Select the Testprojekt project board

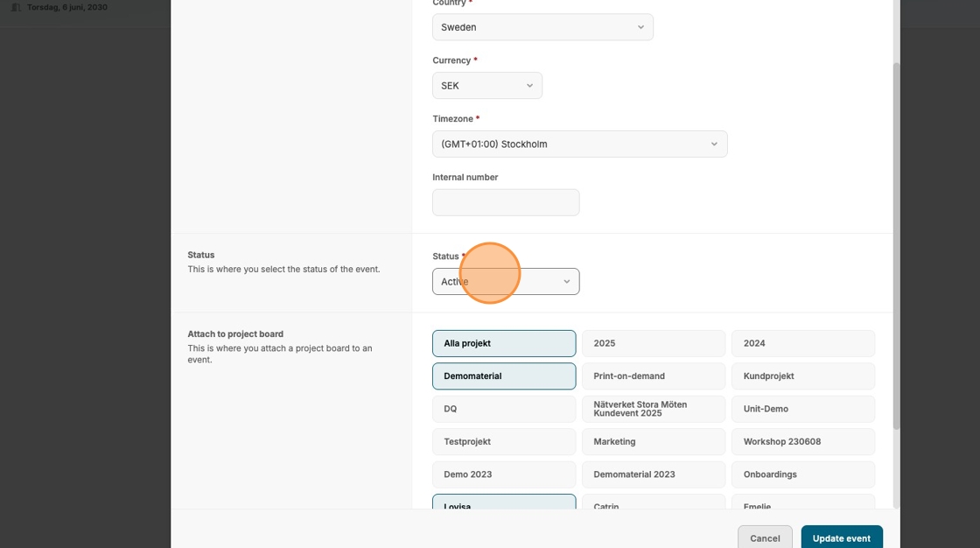504,442
